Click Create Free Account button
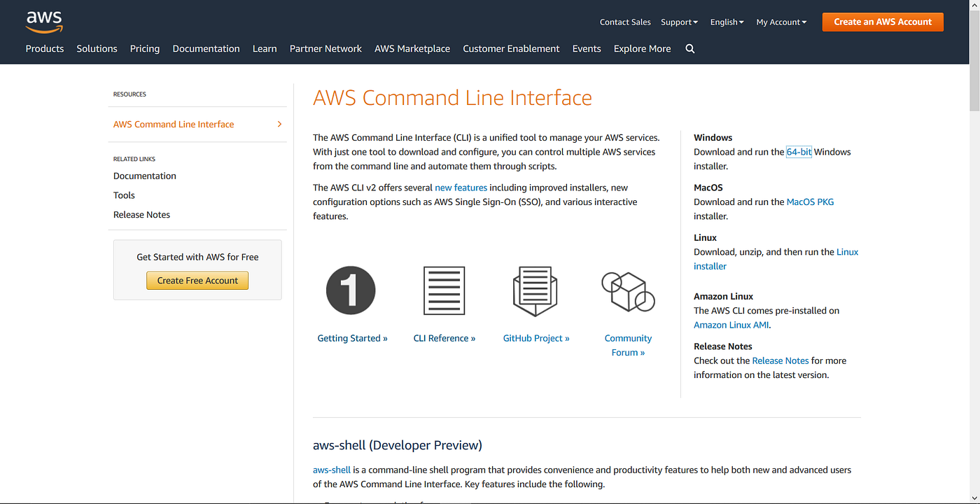Screen dimensions: 980x504 click(x=197, y=281)
